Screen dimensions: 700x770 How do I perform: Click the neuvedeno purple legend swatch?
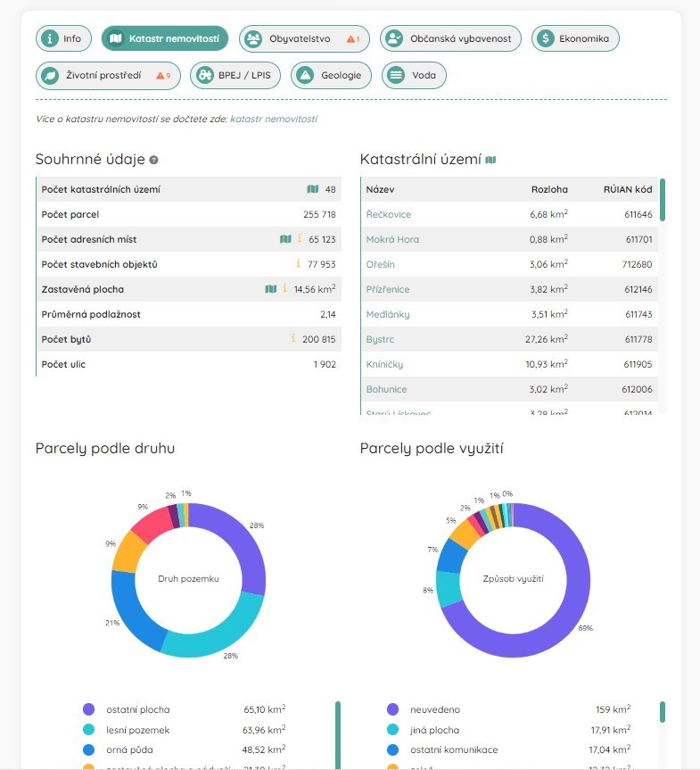(392, 709)
